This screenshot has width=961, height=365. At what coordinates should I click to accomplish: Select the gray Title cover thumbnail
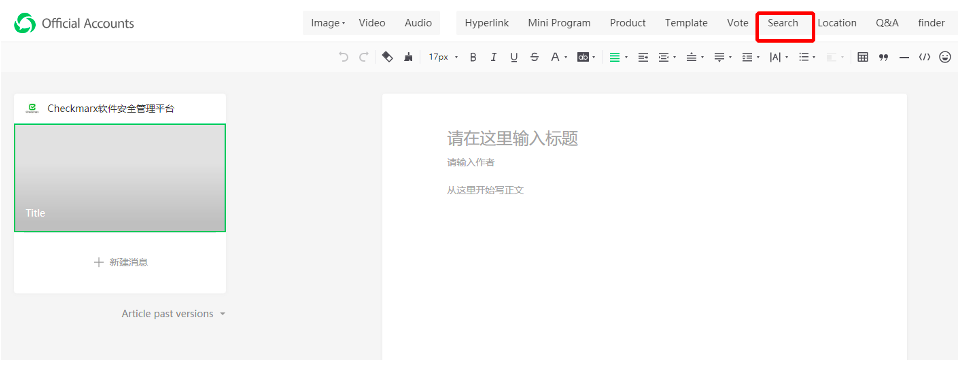120,178
